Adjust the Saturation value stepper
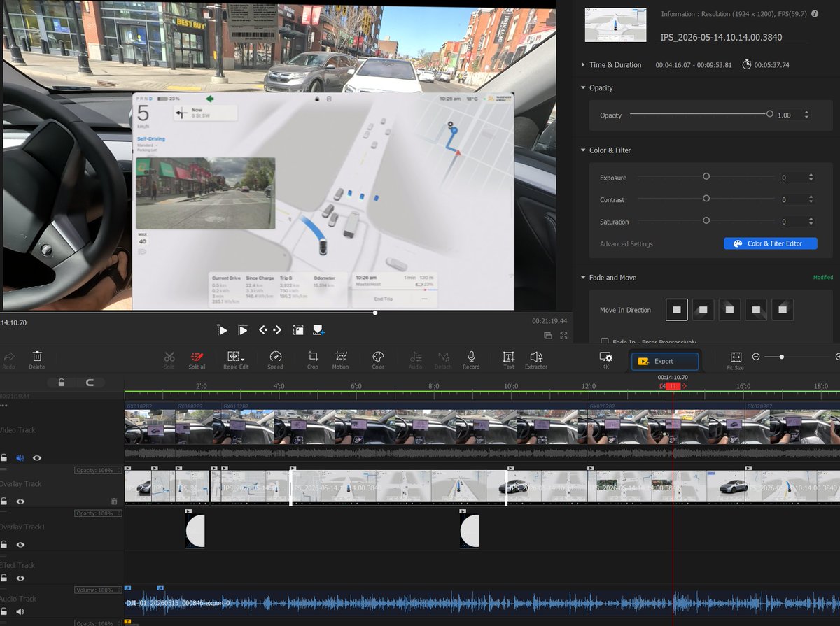The image size is (840, 626). coord(811,221)
